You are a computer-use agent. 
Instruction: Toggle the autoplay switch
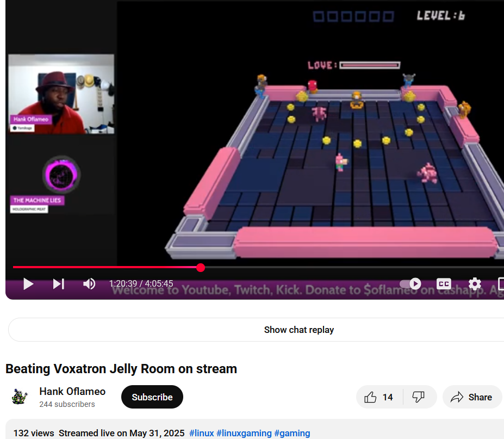point(410,283)
